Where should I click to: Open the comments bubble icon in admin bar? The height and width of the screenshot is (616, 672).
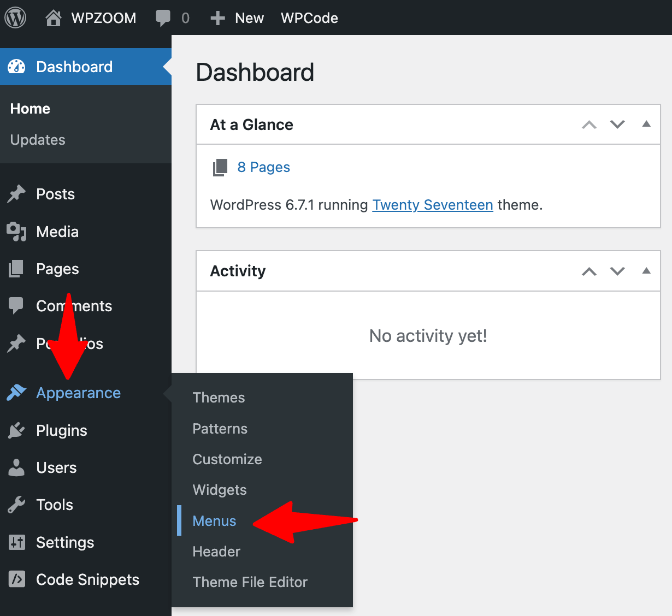(x=163, y=18)
